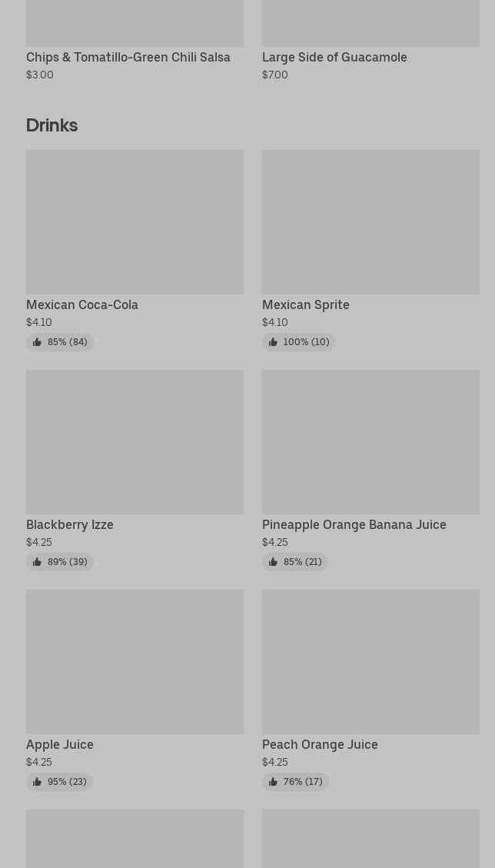Open Chips & Tomatillo-Green Chili Salsa item

click(128, 57)
